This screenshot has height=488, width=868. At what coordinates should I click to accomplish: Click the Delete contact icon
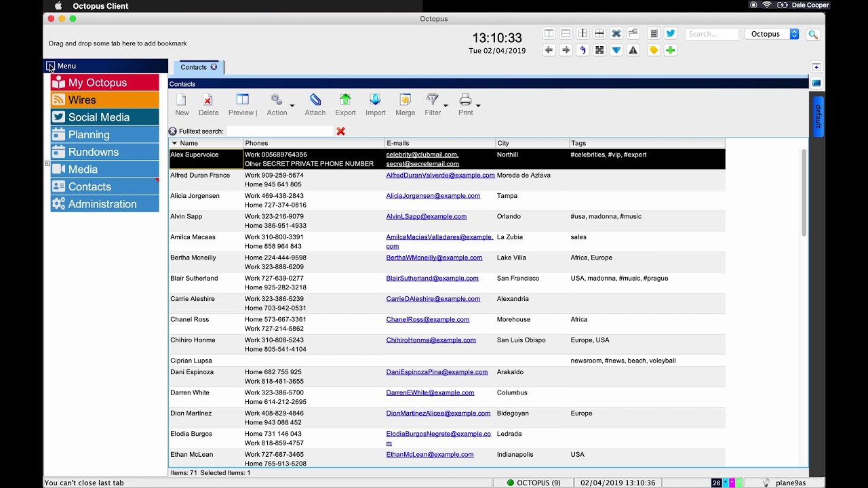(208, 100)
